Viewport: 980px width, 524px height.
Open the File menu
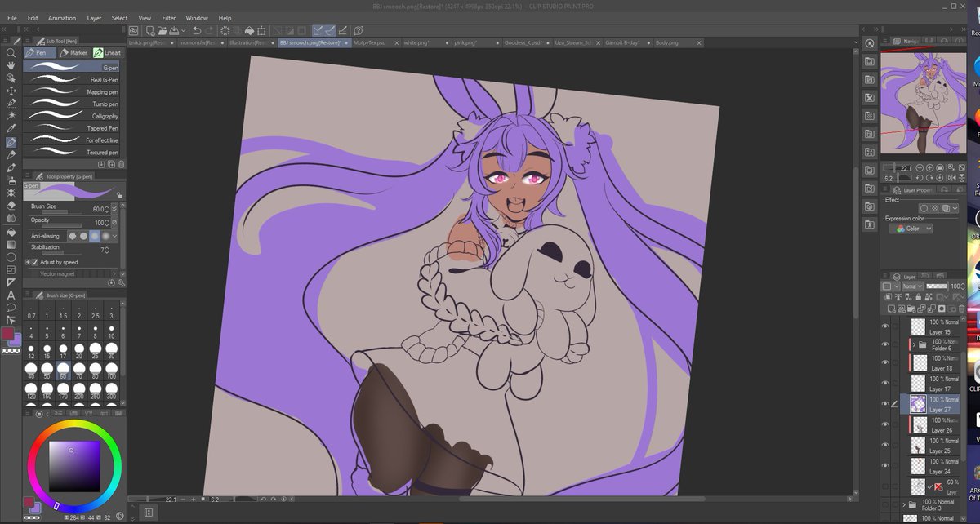[12, 17]
